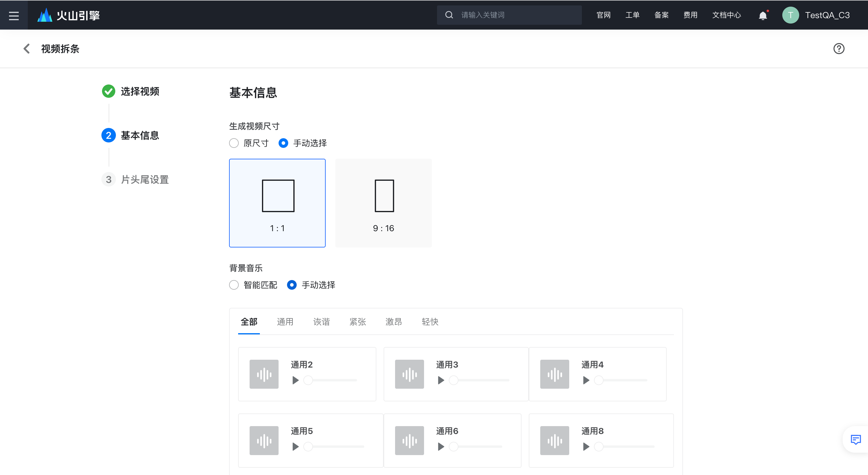Screen dimensions: 868x475
Task: Open the TestQA_C3 user avatar
Action: (790, 15)
